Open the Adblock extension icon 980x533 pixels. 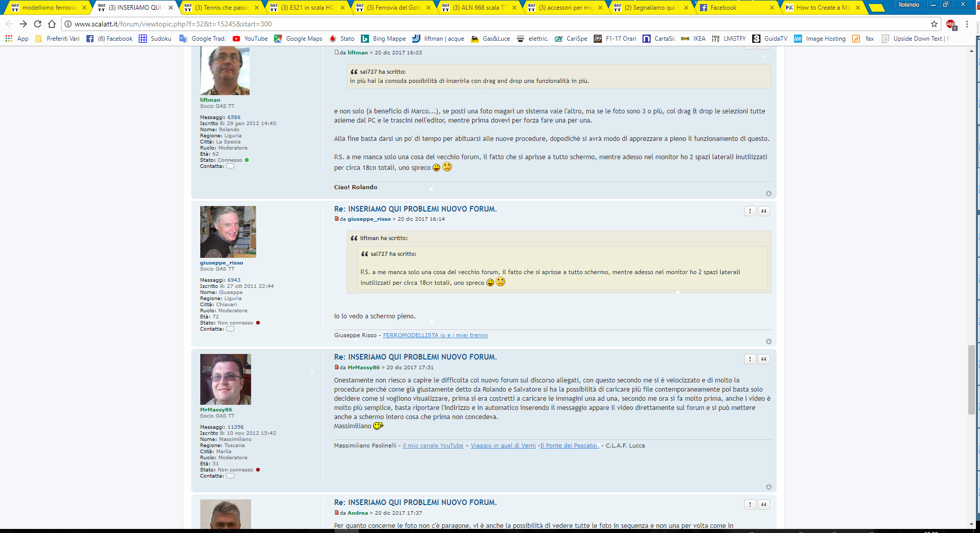(x=951, y=24)
